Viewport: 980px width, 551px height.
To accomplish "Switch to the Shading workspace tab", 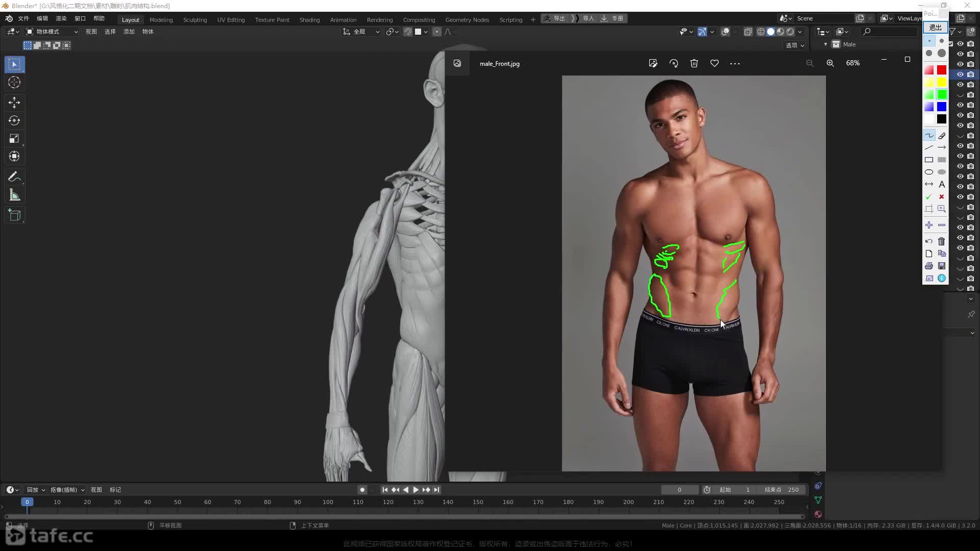I will [309, 19].
